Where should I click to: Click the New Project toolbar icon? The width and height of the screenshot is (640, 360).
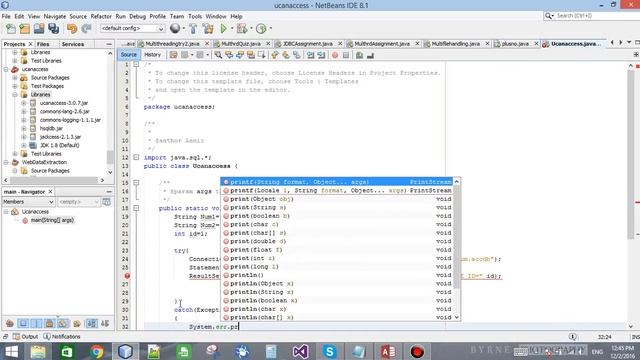tap(24, 29)
